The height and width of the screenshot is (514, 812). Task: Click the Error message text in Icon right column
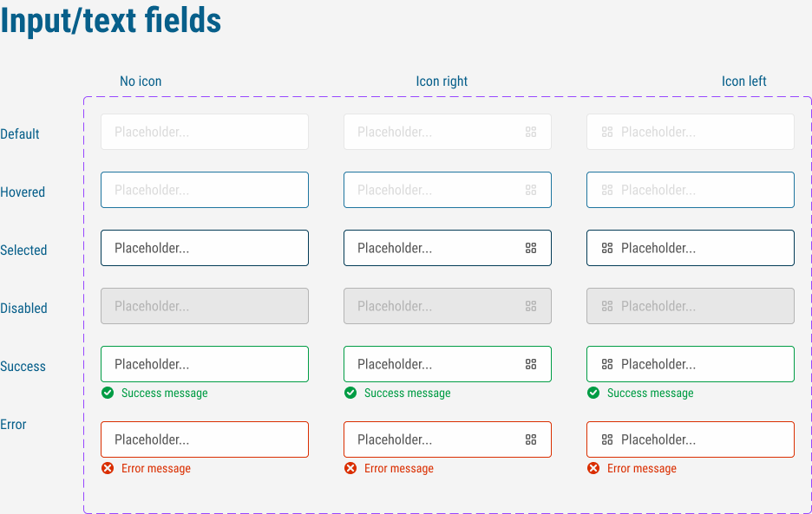(x=399, y=468)
